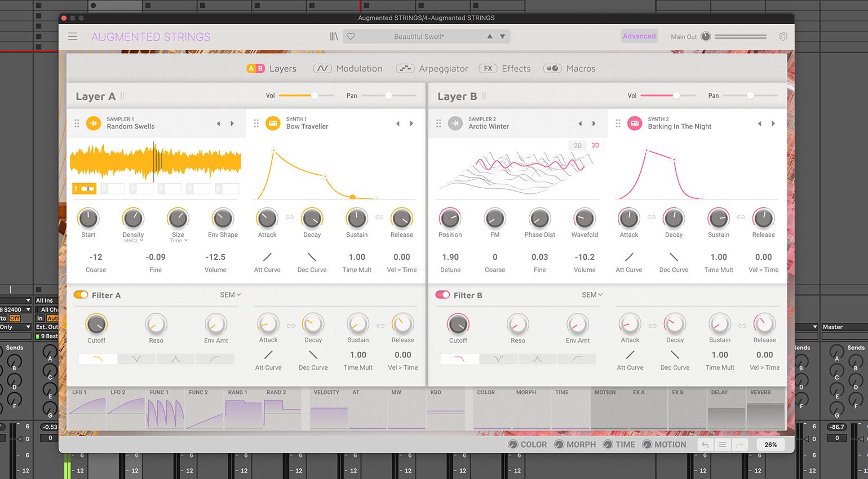Open the Arpeggiator tab
868x479 pixels.
[432, 69]
